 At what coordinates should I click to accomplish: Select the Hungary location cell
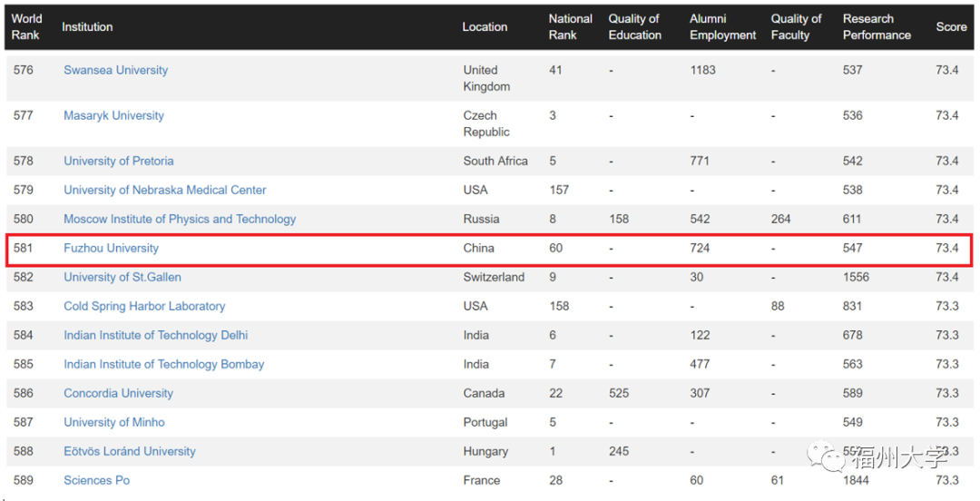(485, 451)
